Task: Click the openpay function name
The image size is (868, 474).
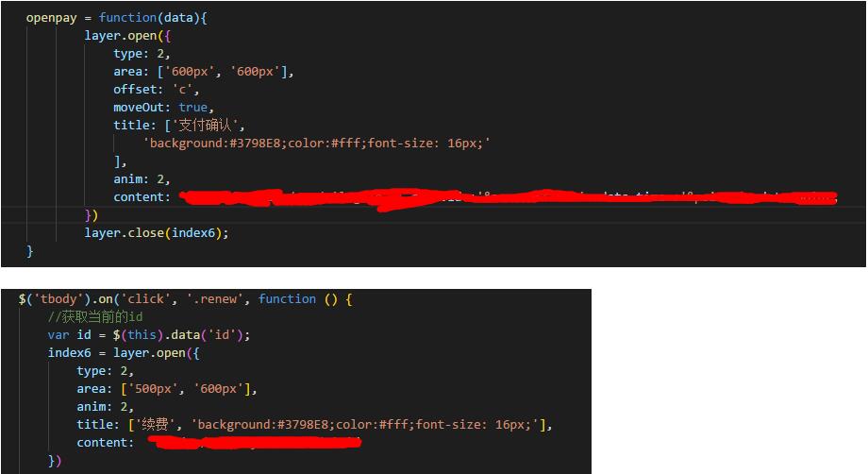Action: [52, 18]
